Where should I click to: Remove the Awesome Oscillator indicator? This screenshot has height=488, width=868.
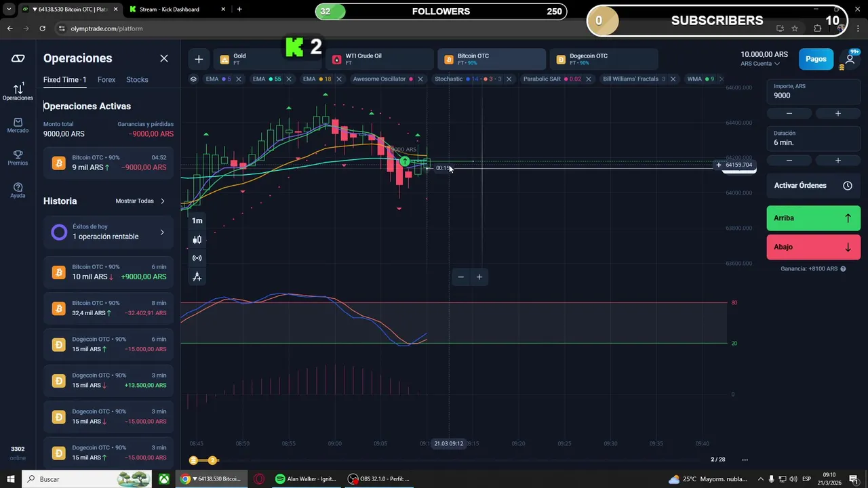(420, 79)
